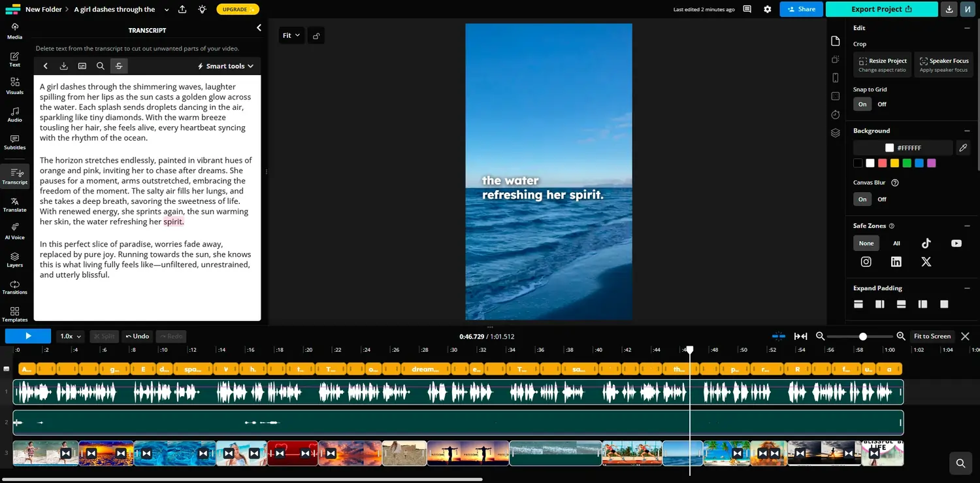The image size is (980, 483).
Task: Open the Visuals panel
Action: (14, 86)
